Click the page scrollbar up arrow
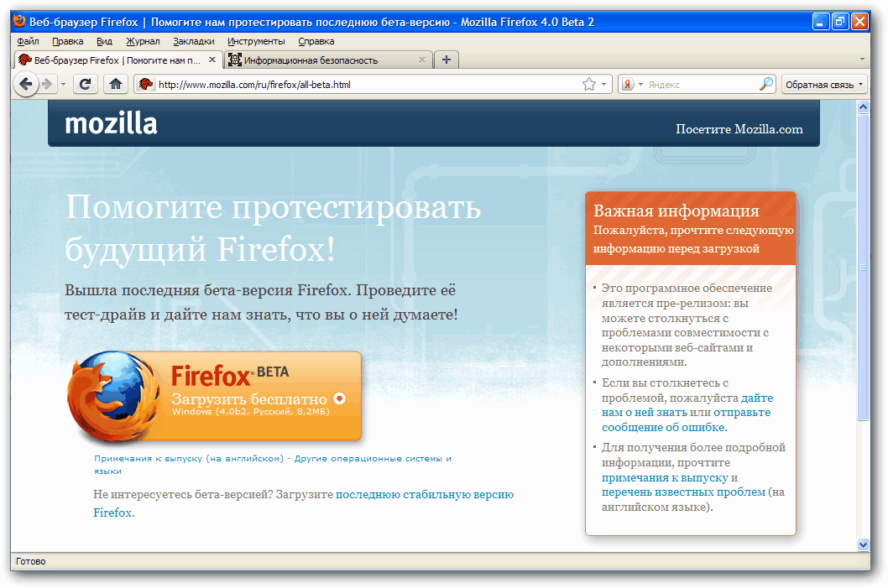 pyautogui.click(x=863, y=107)
